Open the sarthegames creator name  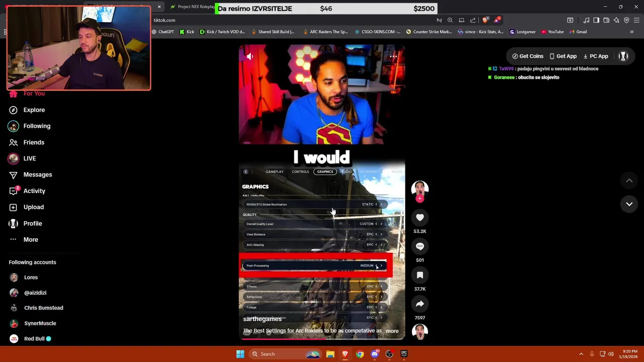[x=262, y=319]
